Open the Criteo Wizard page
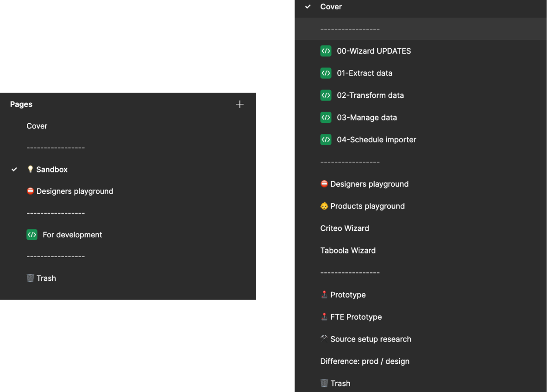Viewport: 547px width, 392px height. point(345,228)
